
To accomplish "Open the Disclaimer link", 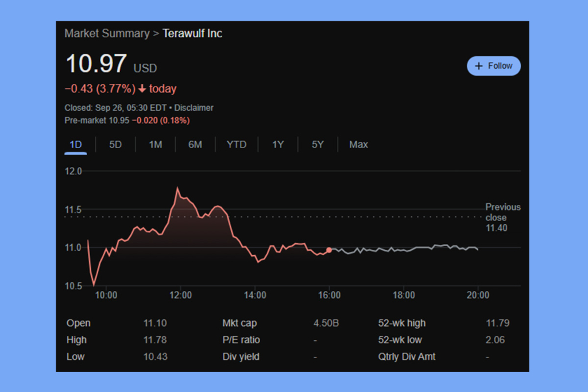I will (194, 108).
